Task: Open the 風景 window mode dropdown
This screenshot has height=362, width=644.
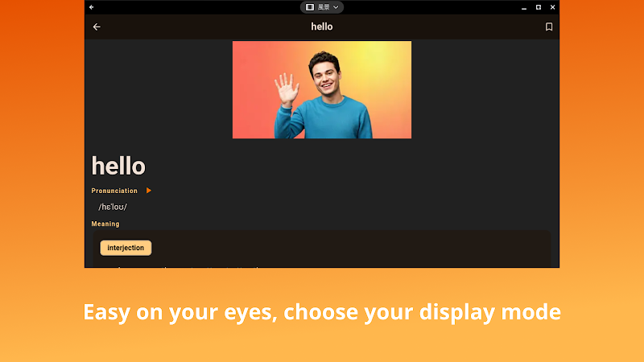Action: point(322,7)
